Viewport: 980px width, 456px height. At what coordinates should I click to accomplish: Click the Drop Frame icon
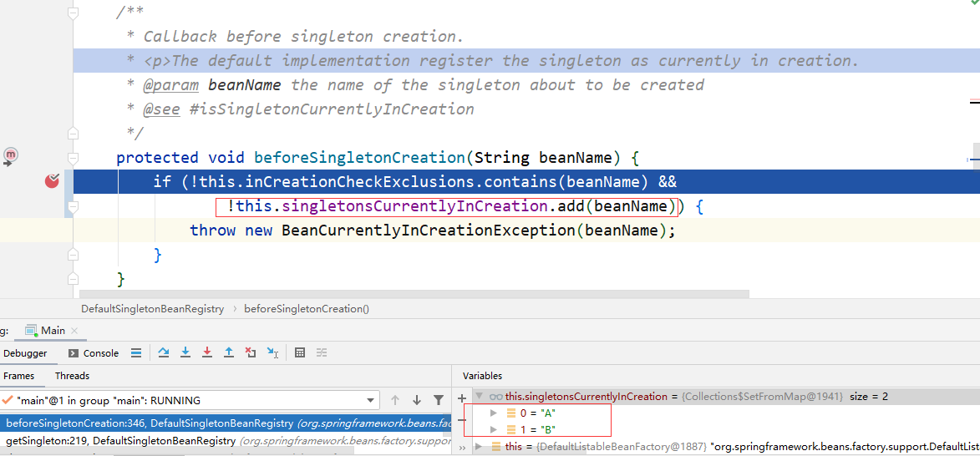(x=251, y=353)
